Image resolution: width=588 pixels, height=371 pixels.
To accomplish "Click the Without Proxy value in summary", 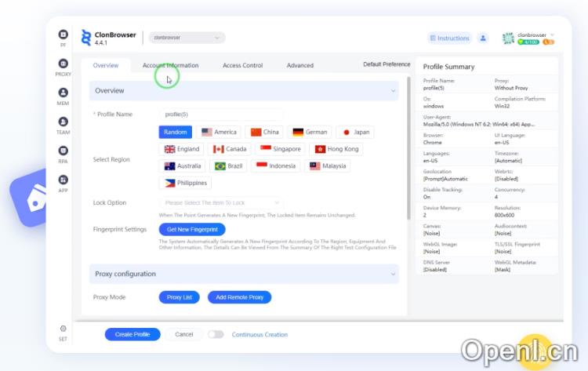I will click(x=510, y=88).
